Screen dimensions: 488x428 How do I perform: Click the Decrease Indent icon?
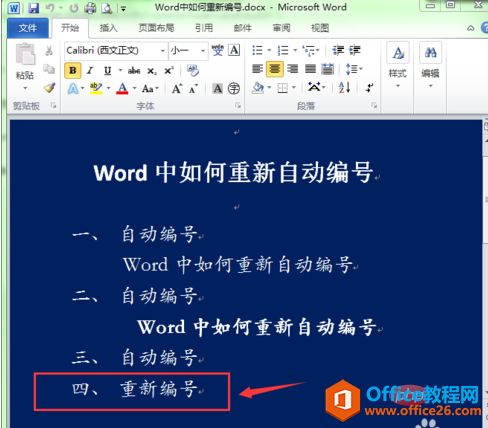[338, 50]
